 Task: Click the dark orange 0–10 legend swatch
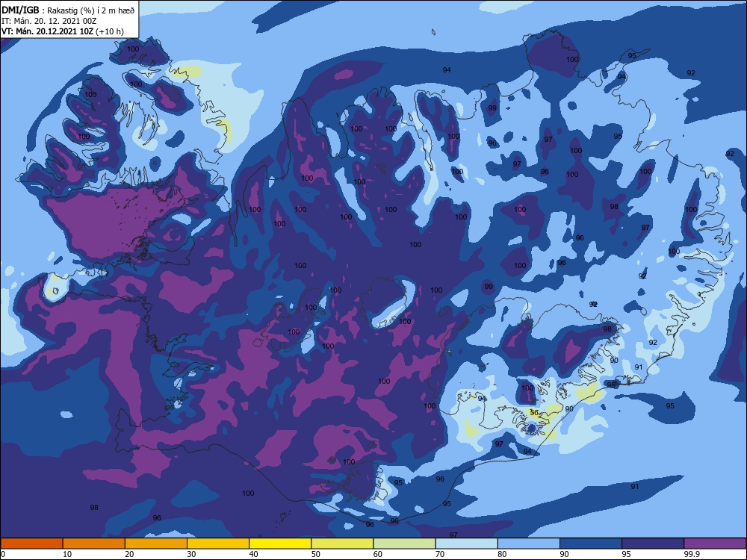pyautogui.click(x=31, y=544)
